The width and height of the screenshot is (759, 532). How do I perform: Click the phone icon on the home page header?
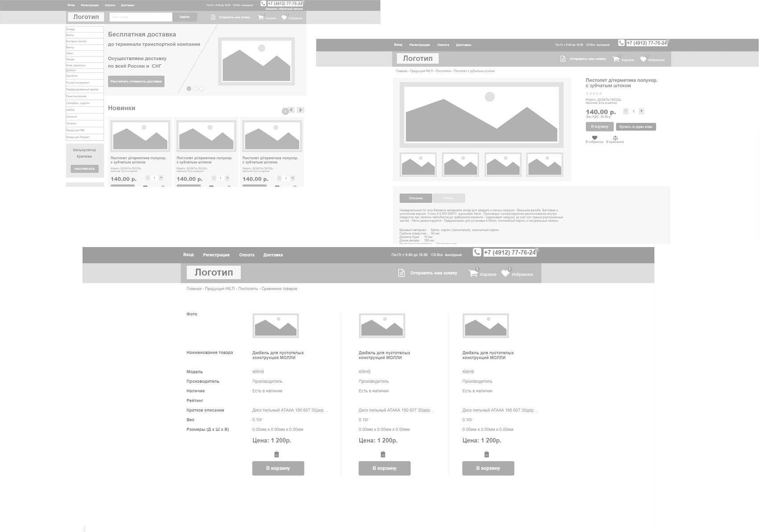click(263, 3)
